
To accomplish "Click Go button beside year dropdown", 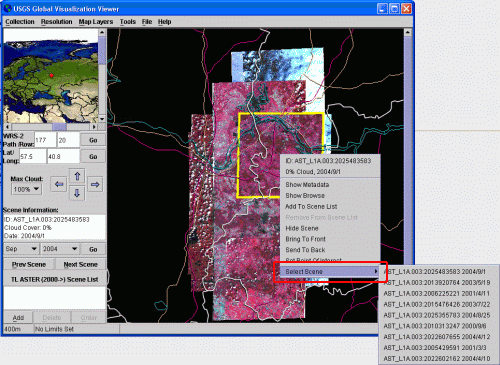I will tap(93, 249).
